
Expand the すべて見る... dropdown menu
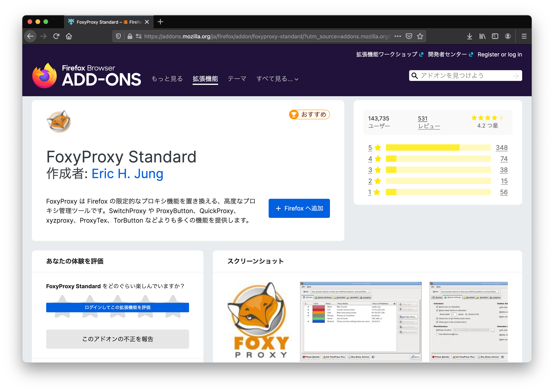pos(277,79)
